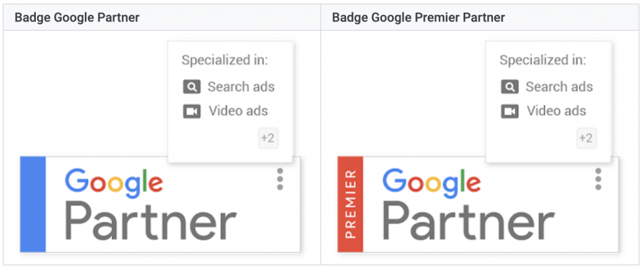Viewport: 644px width, 269px height.
Task: Click the "Video ads" label in the Premier popup
Action: (x=557, y=111)
